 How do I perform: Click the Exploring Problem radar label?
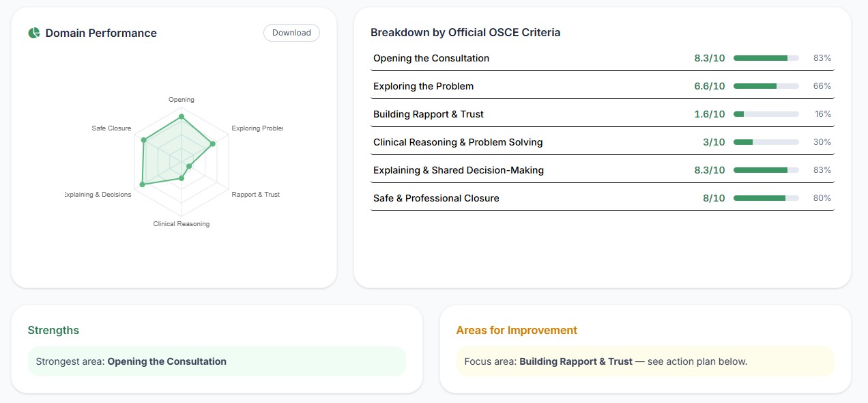click(257, 128)
